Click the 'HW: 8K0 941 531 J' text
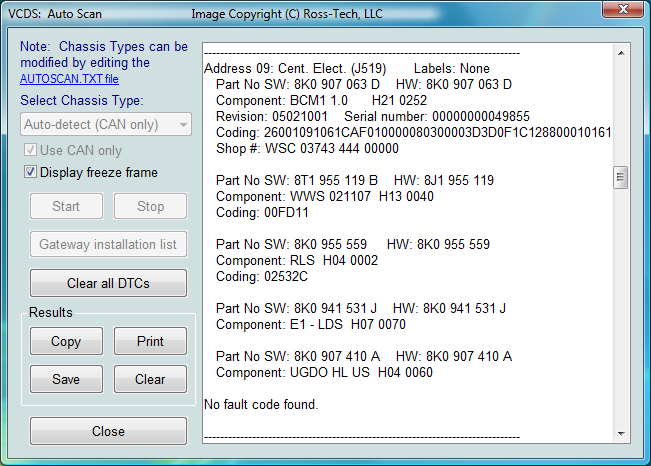The image size is (651, 466). pos(449,308)
